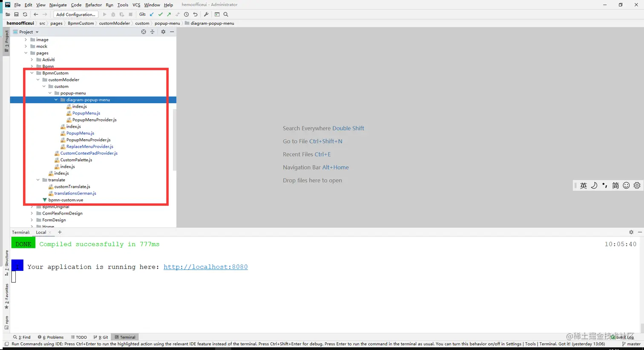Switch to the Local terminal tab
Image resolution: width=644 pixels, height=350 pixels.
click(x=41, y=232)
